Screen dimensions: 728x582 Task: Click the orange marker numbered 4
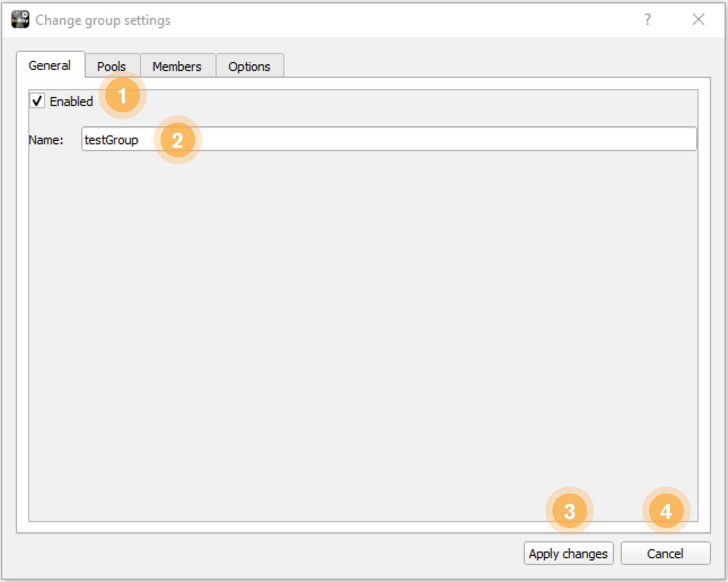coord(666,511)
